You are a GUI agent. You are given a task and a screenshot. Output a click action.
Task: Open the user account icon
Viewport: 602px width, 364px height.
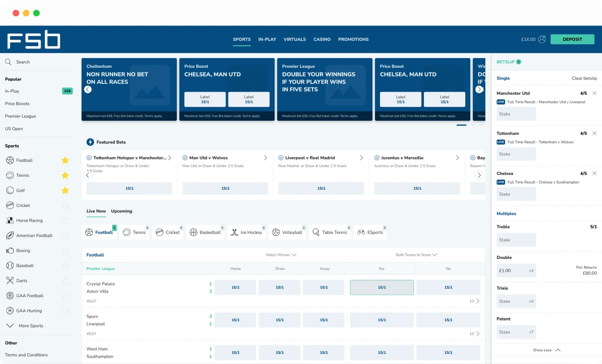tap(542, 39)
